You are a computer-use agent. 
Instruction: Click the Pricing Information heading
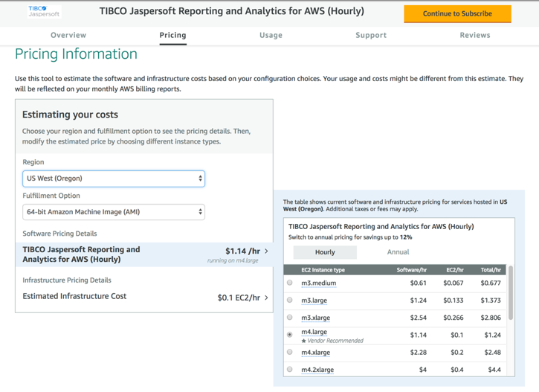[76, 54]
